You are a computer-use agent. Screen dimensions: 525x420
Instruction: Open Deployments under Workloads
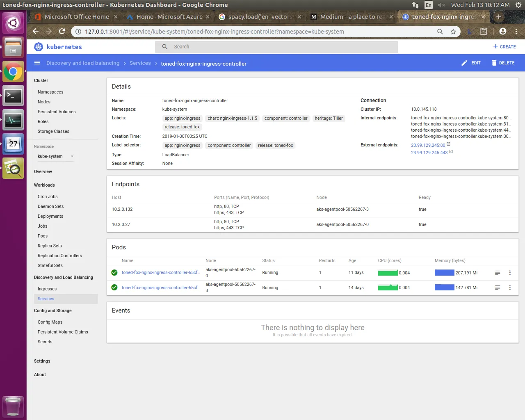[x=50, y=216]
